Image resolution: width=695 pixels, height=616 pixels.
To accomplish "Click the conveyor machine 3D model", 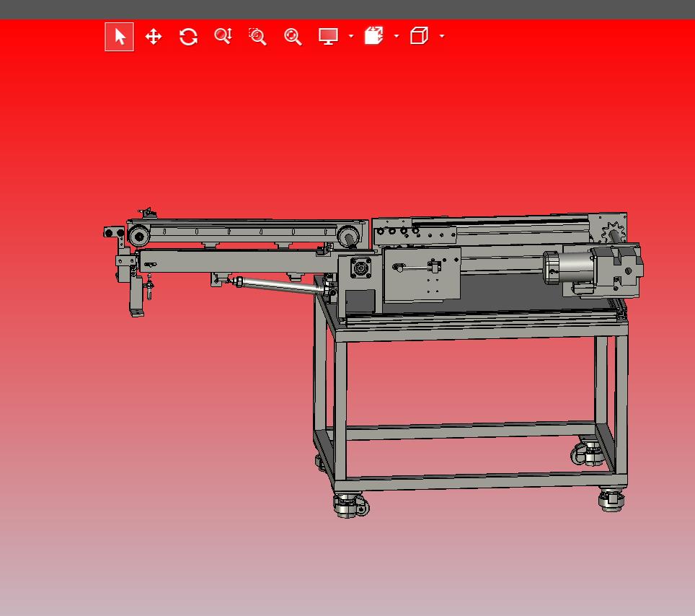I will (373, 362).
